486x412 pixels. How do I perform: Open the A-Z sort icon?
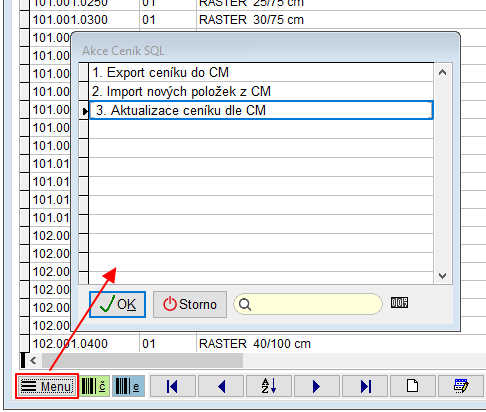click(269, 386)
